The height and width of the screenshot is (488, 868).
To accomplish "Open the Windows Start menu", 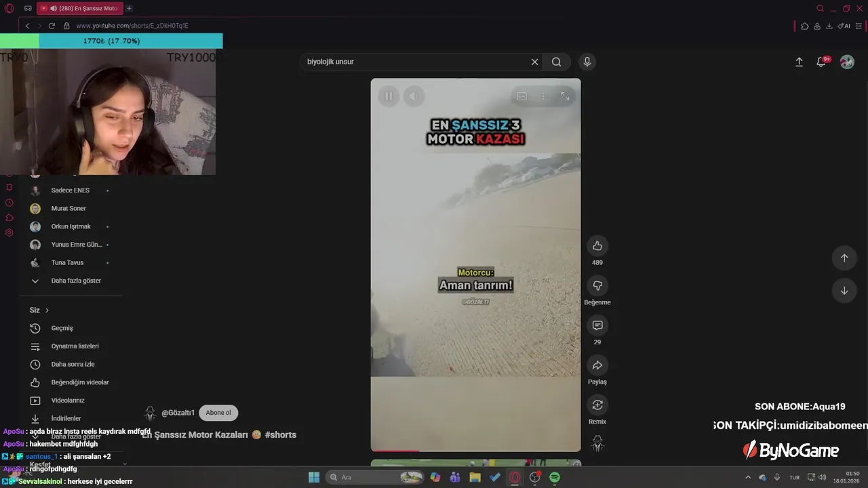I will (x=314, y=477).
